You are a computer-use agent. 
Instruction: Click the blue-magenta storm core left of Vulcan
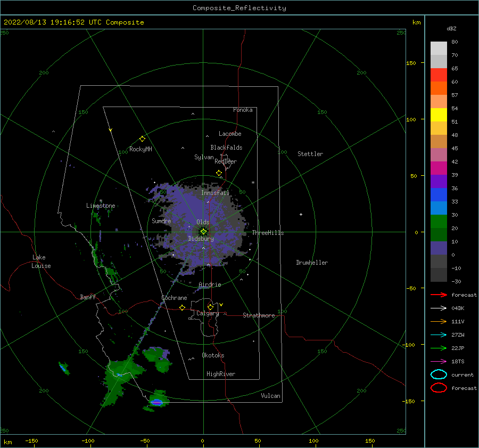pos(156,402)
